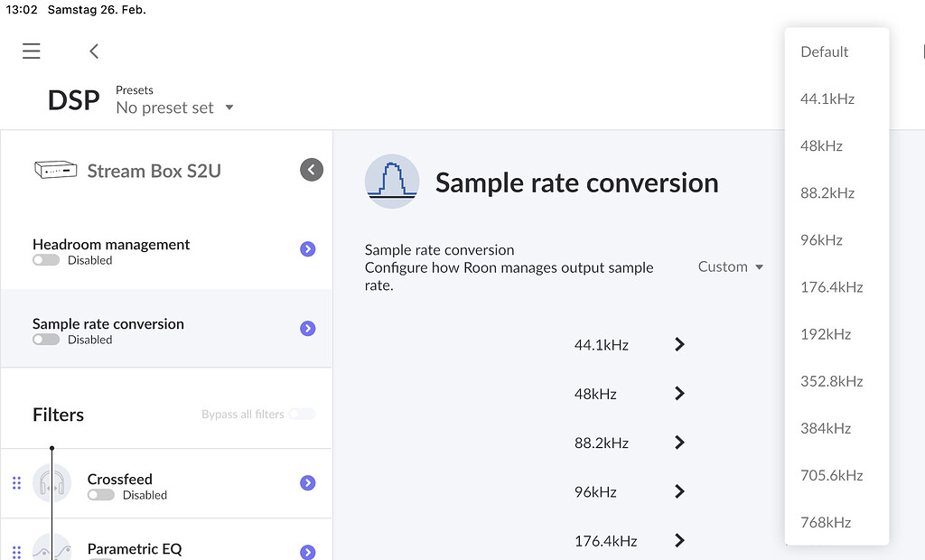Enable the Sample rate conversion switch
The width and height of the screenshot is (925, 560).
(x=46, y=340)
